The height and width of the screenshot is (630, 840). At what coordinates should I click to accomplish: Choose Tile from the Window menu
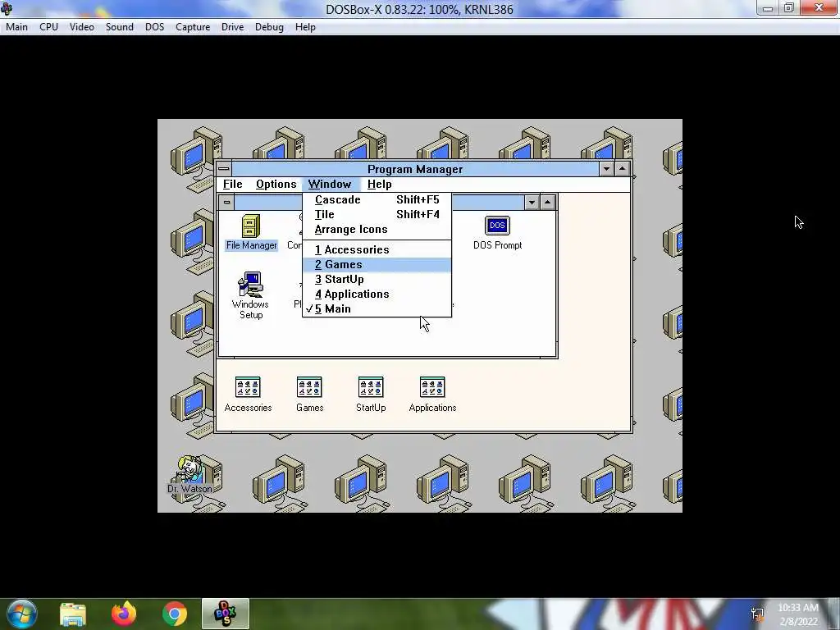(377, 214)
